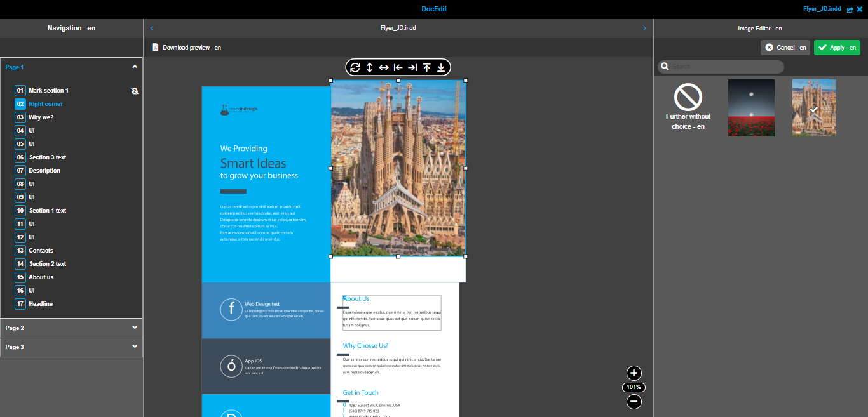Click the rotate/refresh image icon in toolbar
This screenshot has height=417, width=868.
355,67
